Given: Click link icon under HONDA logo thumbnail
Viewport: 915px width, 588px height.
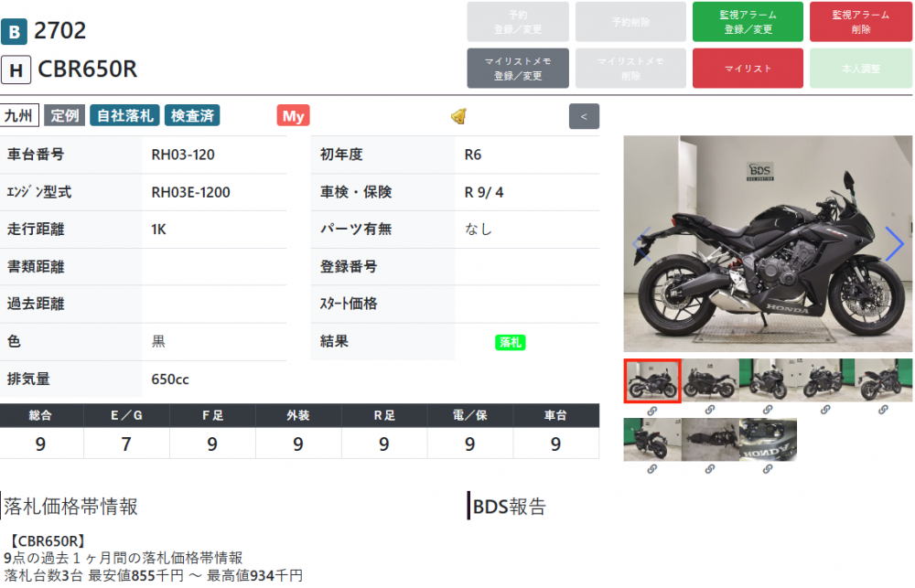Looking at the screenshot, I should click(768, 468).
